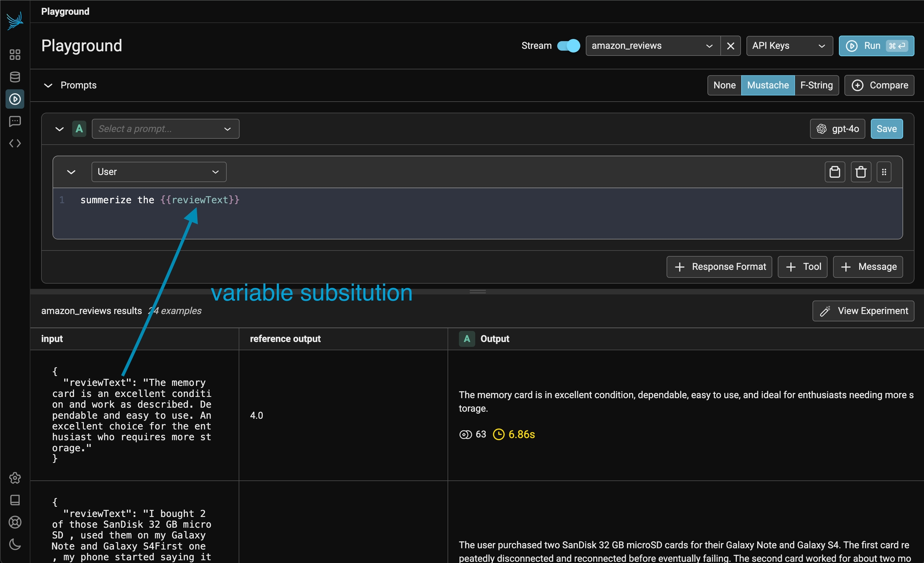The width and height of the screenshot is (924, 563).
Task: Open the User role dropdown
Action: coord(158,172)
